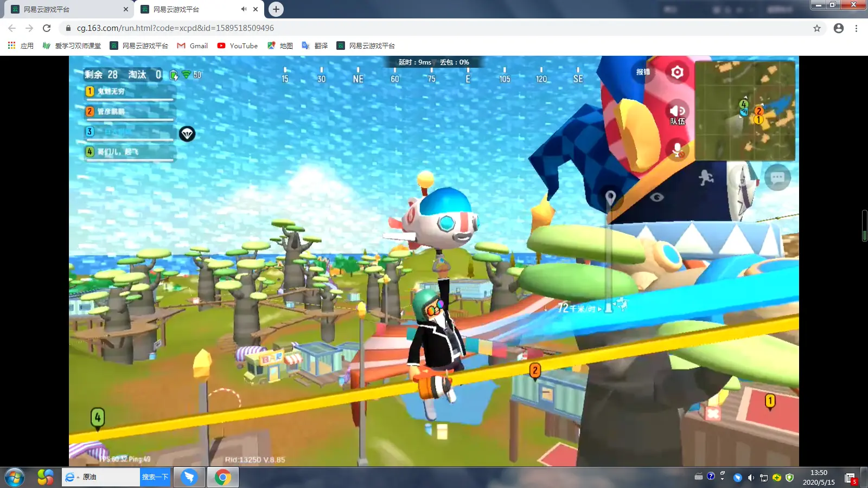Click the NE compass marking
Screen dimensions: 868x488
click(x=358, y=79)
